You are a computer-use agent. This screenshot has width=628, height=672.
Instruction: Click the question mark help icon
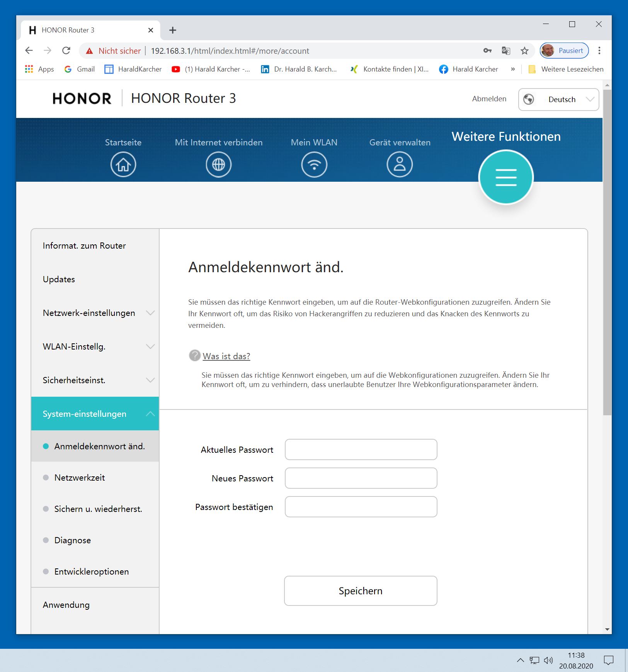click(x=194, y=355)
